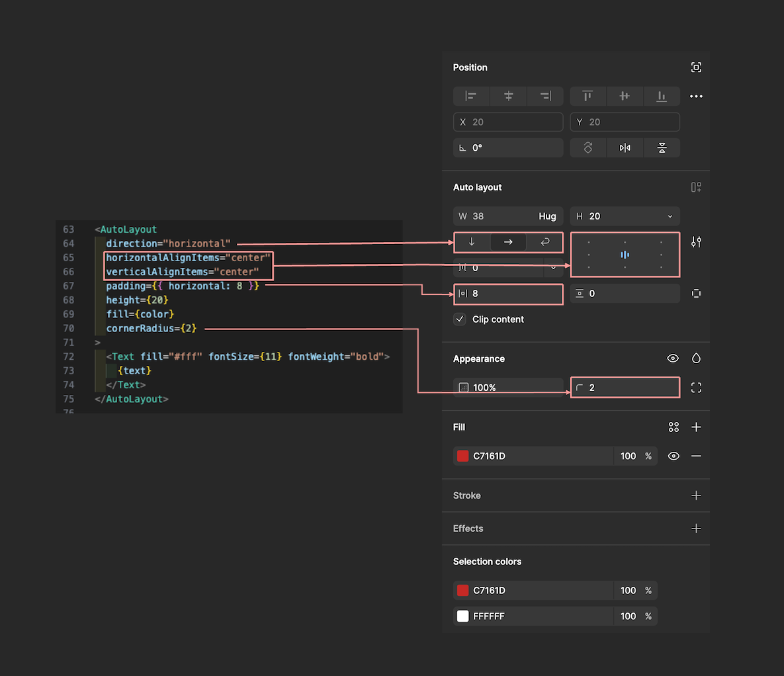Click code line number 72 in the gutter
Viewport: 784px width, 676px height.
[x=69, y=357]
